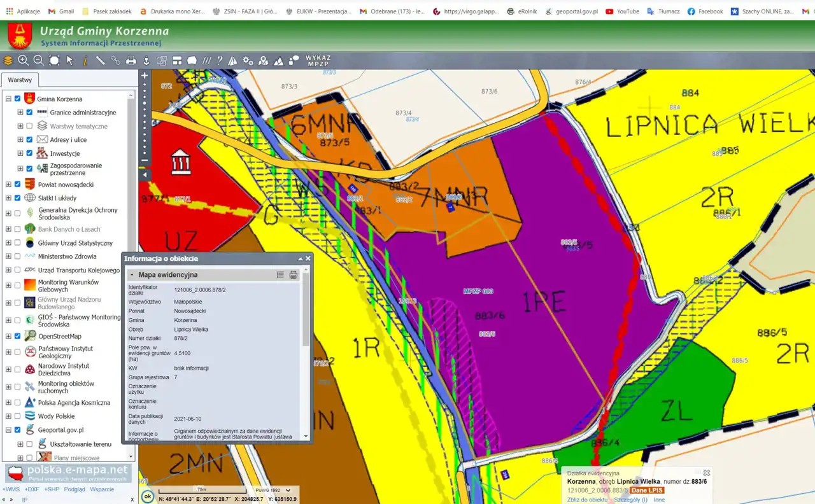This screenshot has height=504, width=815.
Task: Select the measure distance ruler tool
Action: tap(100, 60)
